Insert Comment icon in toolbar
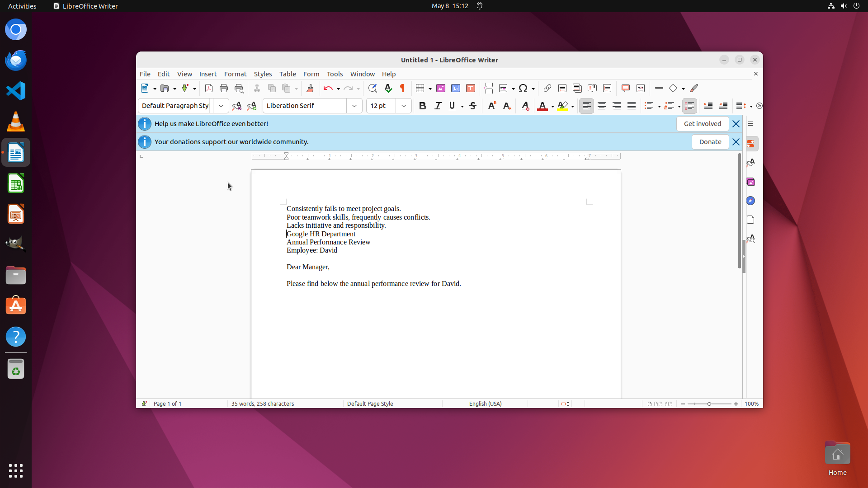The image size is (868, 488). [626, 88]
